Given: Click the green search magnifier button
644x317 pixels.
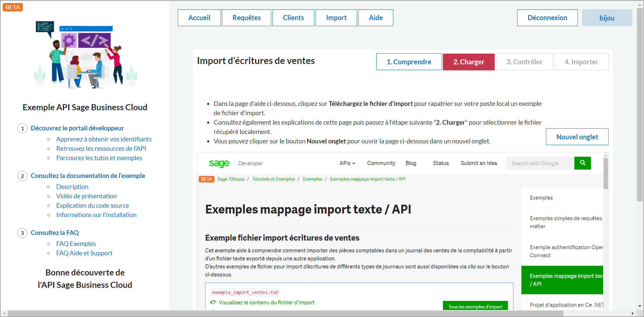Looking at the screenshot, I should (x=582, y=163).
